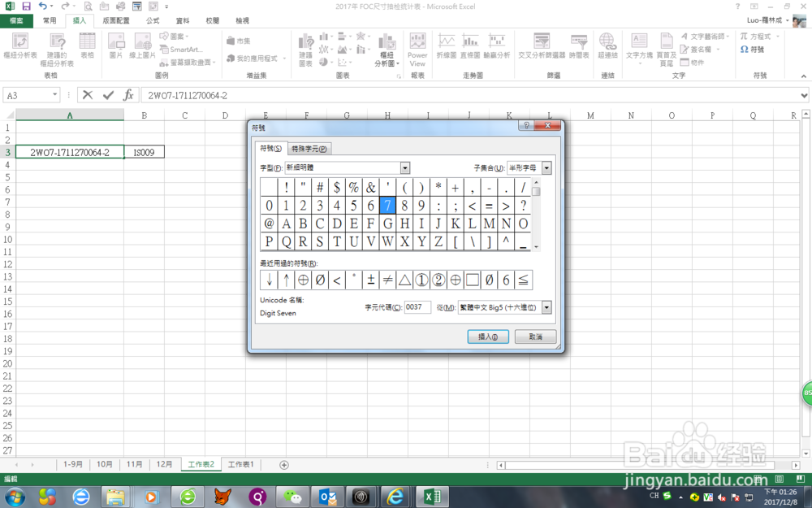The image size is (812, 508).
Task: Confirm formula bar entry checkmark
Action: [x=108, y=95]
